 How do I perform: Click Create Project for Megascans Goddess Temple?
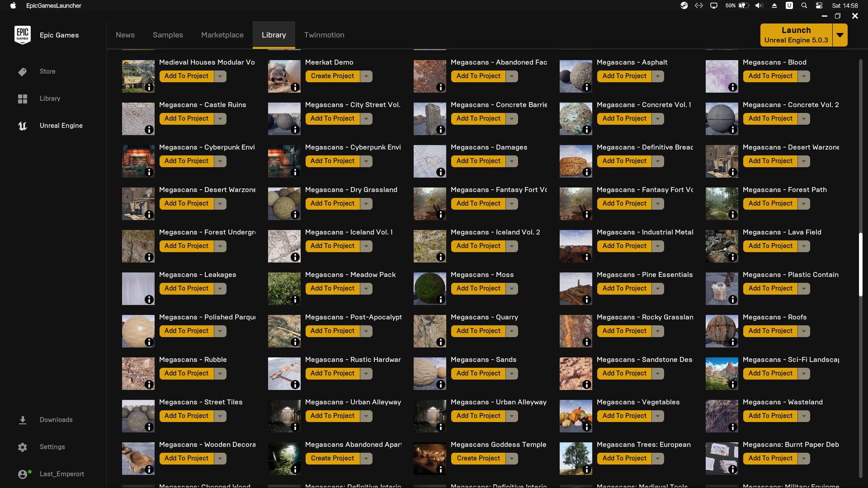(478, 459)
